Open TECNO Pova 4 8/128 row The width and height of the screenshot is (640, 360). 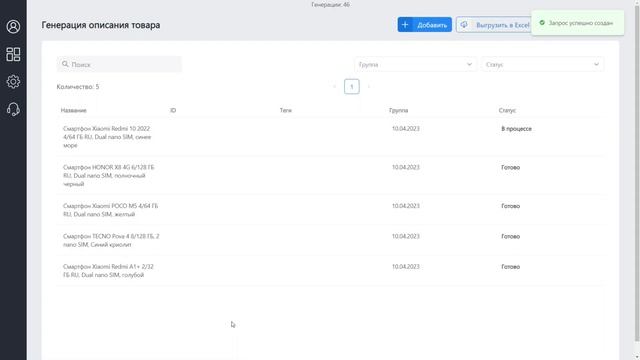pyautogui.click(x=331, y=240)
